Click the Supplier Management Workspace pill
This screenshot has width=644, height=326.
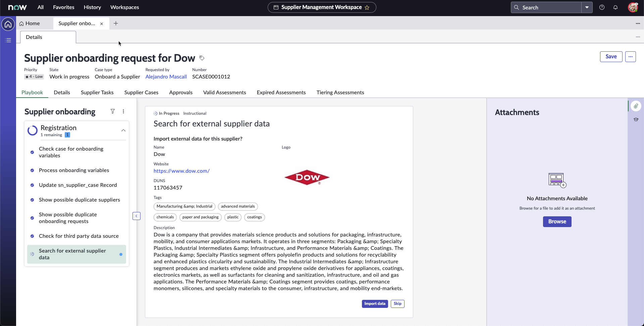[x=322, y=7]
